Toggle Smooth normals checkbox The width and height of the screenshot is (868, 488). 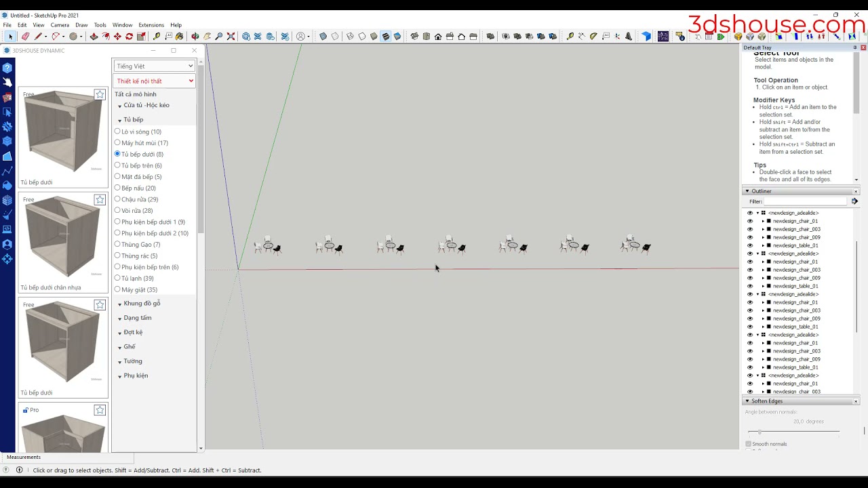[x=749, y=444]
